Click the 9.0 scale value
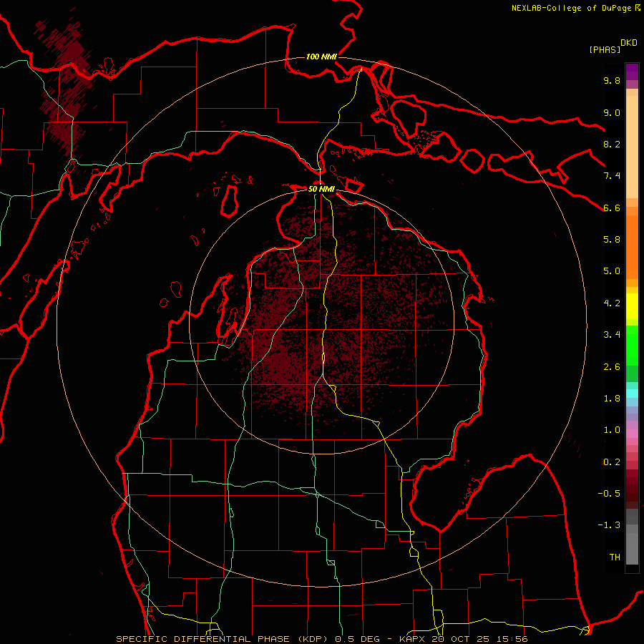 [612, 112]
